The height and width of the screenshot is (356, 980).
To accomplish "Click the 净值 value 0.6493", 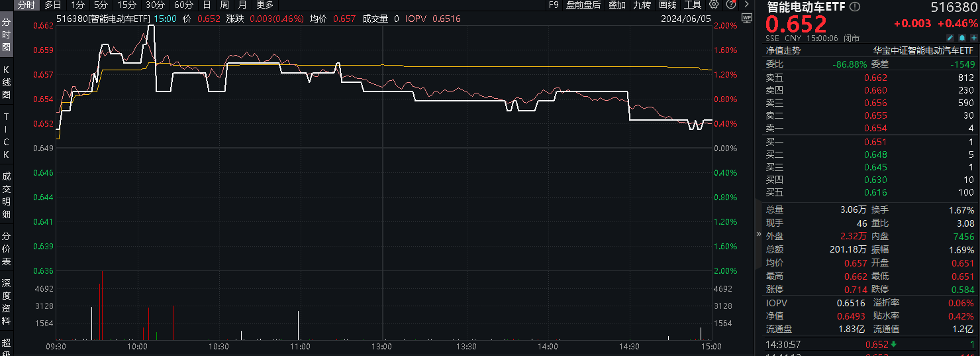I will 851,316.
